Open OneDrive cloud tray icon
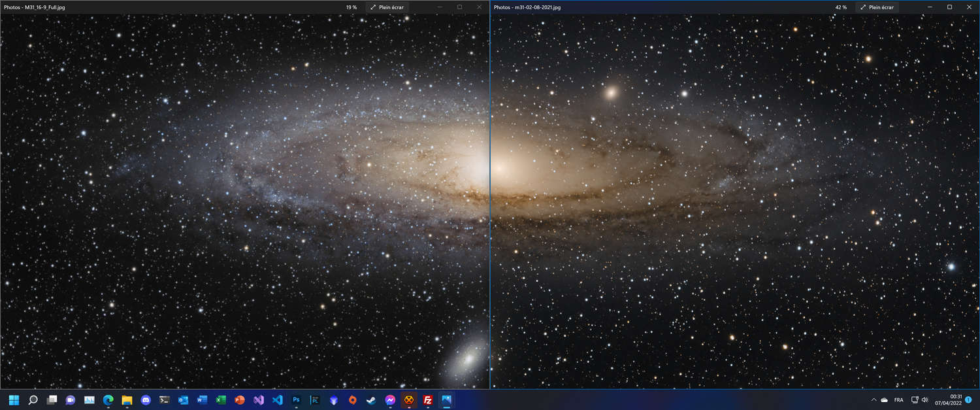980x410 pixels. pos(884,400)
